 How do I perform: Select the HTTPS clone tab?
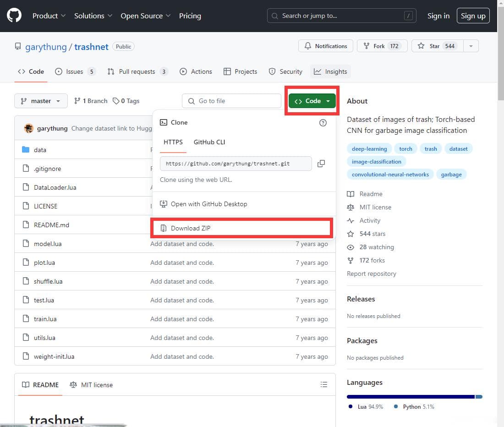(x=173, y=142)
